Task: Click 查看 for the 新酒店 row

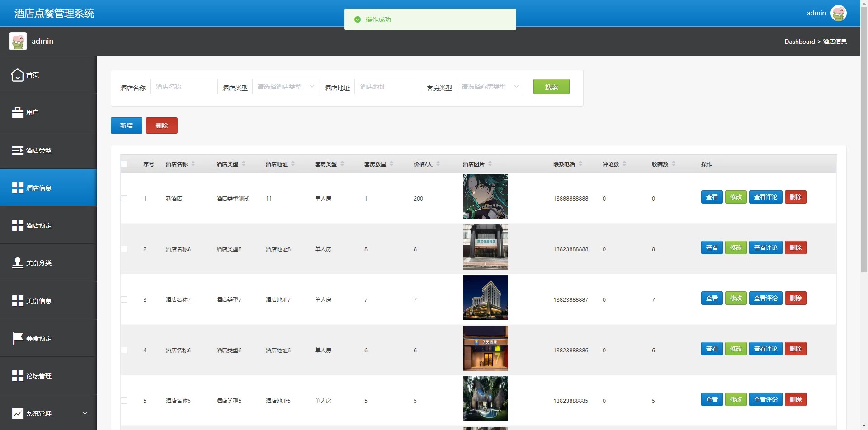Action: (x=712, y=197)
